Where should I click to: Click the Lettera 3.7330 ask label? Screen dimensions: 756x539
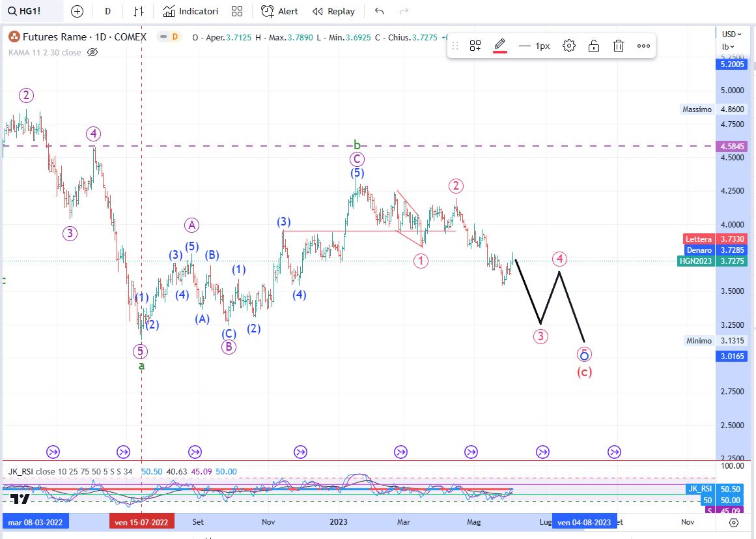tap(716, 239)
